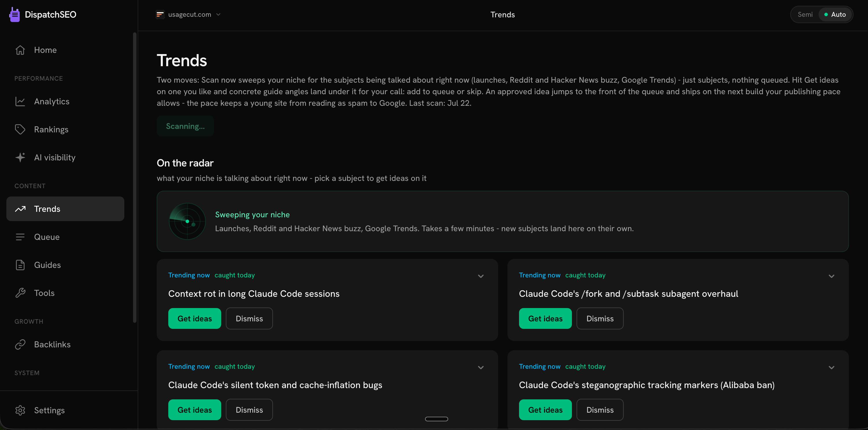The height and width of the screenshot is (430, 868).
Task: Get ideas for /fork and /subtask overhaul
Action: 545,318
